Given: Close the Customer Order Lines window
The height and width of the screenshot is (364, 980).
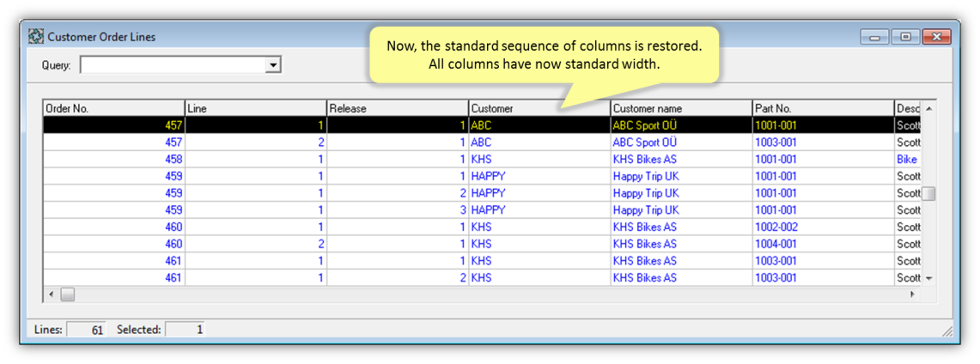Looking at the screenshot, I should tap(935, 37).
